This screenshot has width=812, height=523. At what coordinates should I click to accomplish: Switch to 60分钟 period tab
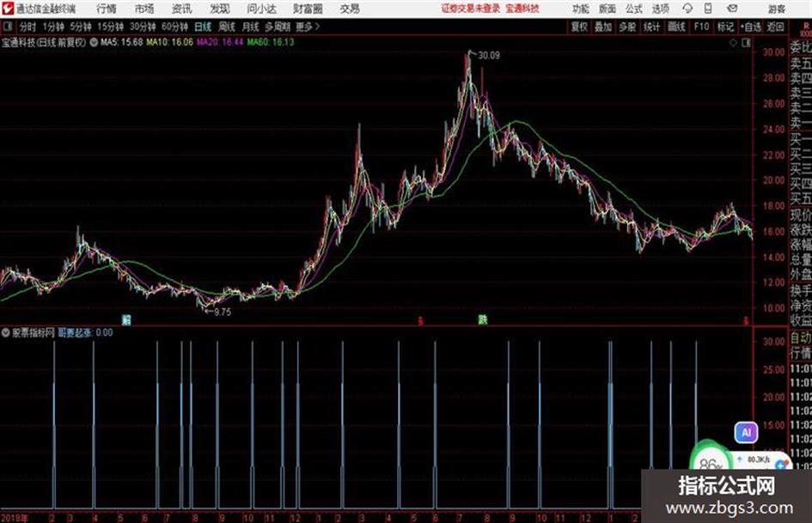pos(174,27)
